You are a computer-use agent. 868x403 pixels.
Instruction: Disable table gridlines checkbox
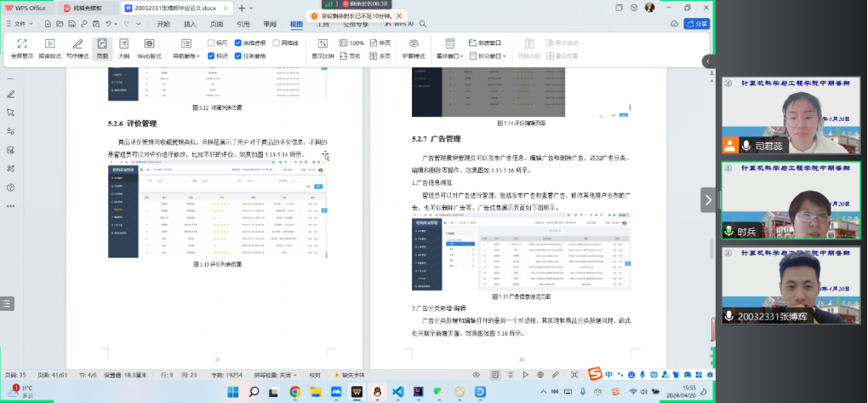[x=238, y=42]
